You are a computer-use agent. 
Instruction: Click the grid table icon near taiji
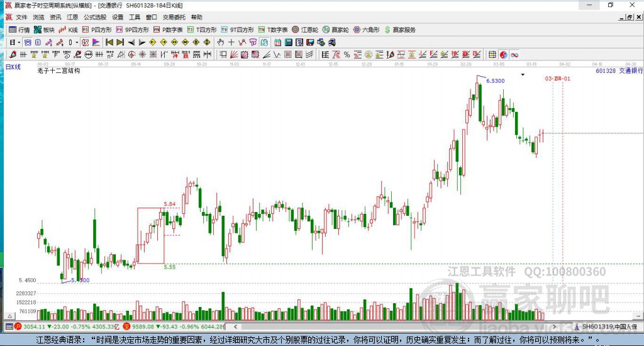pos(492,55)
